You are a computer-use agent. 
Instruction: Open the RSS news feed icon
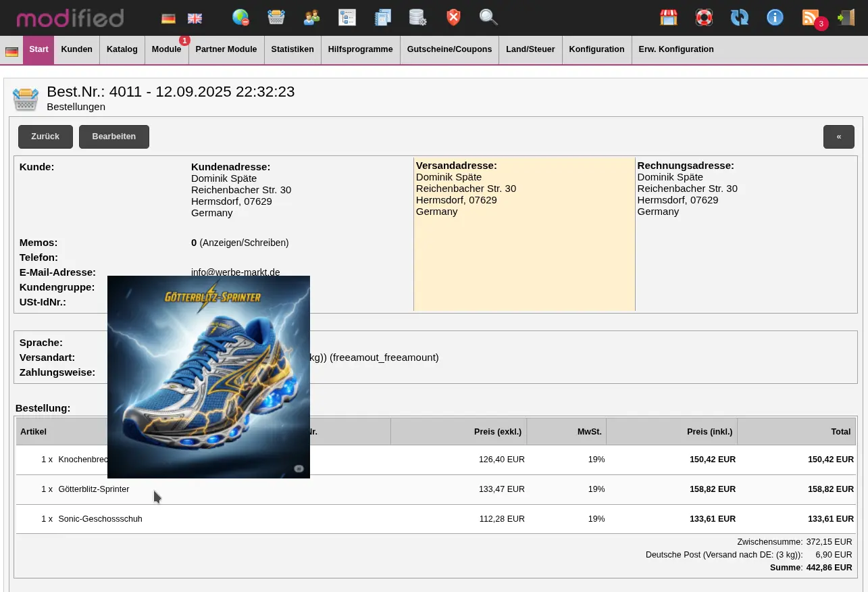[x=811, y=18]
